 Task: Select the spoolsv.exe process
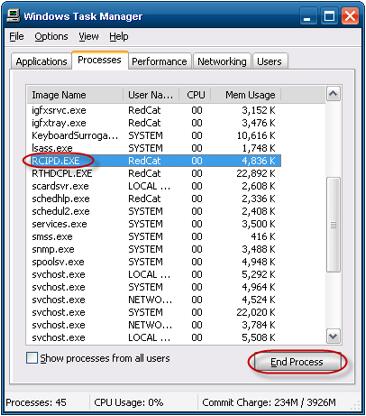click(x=154, y=262)
